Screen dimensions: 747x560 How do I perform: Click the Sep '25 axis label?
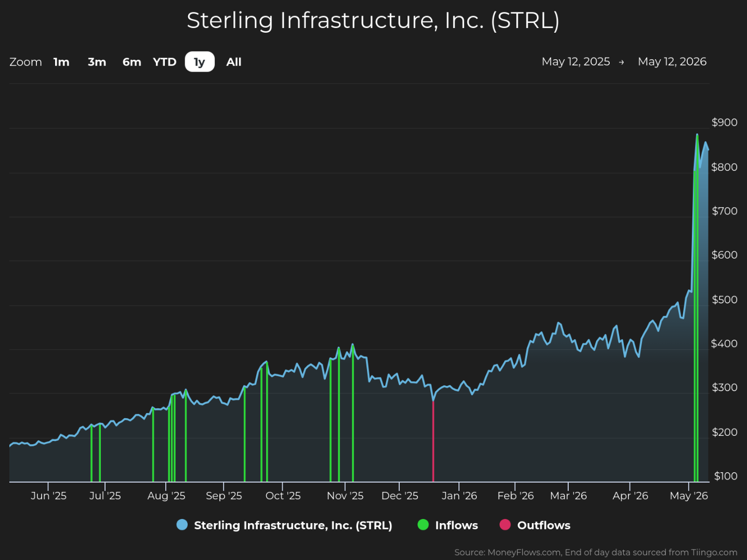pos(224,496)
